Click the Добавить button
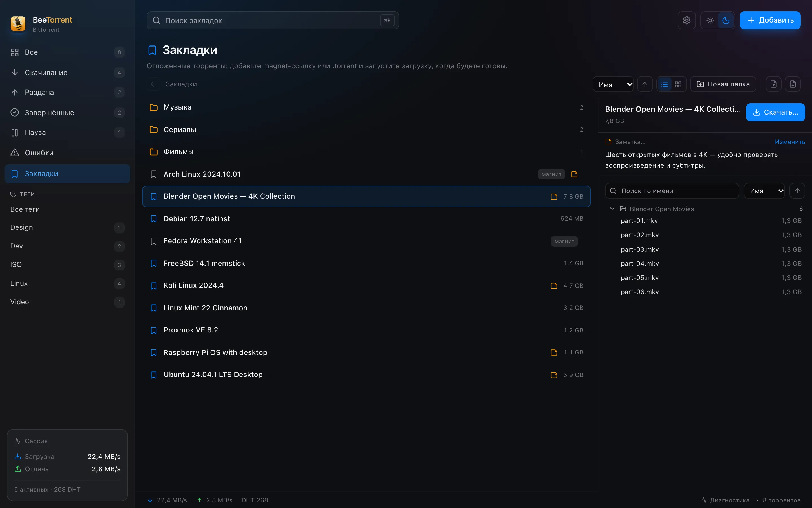812x508 pixels. [x=770, y=21]
